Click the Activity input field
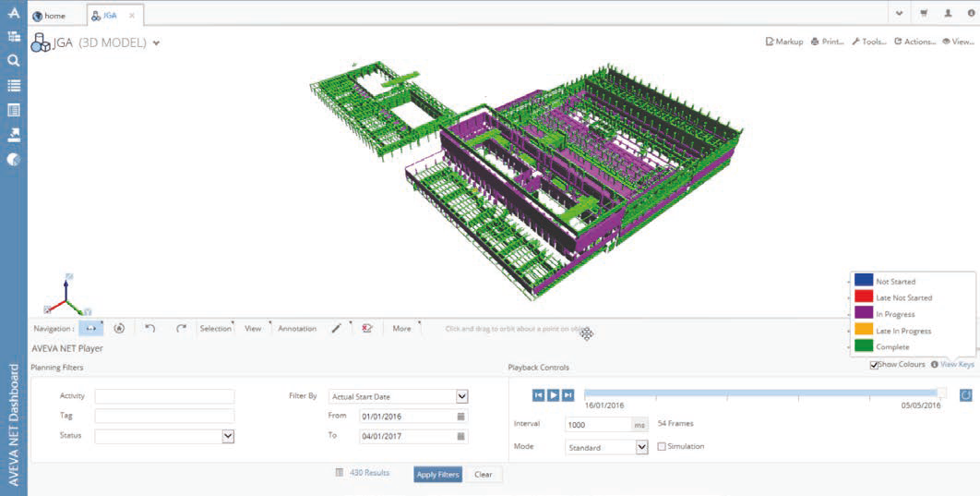The image size is (980, 496). [x=164, y=396]
